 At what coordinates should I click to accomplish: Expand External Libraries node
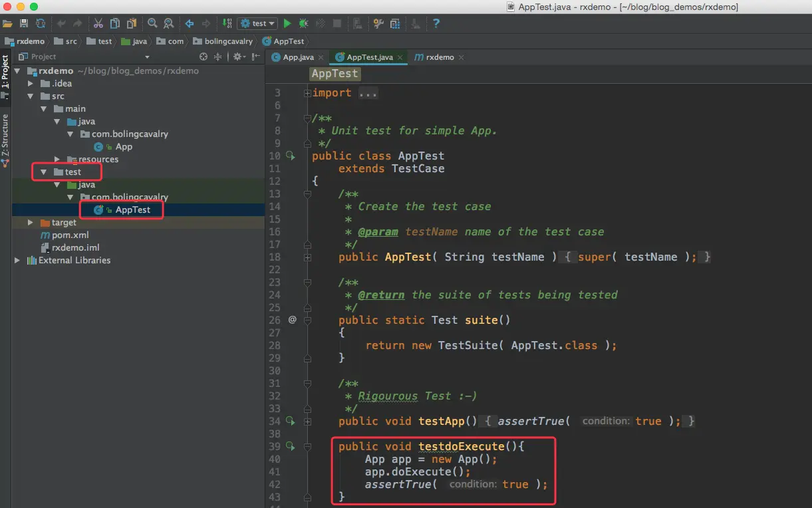coord(17,261)
